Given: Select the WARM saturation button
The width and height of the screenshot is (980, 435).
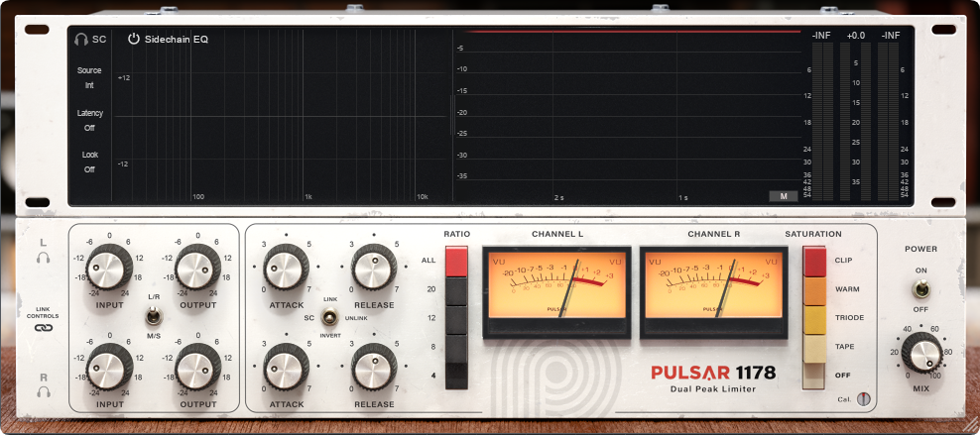Looking at the screenshot, I should pyautogui.click(x=814, y=290).
